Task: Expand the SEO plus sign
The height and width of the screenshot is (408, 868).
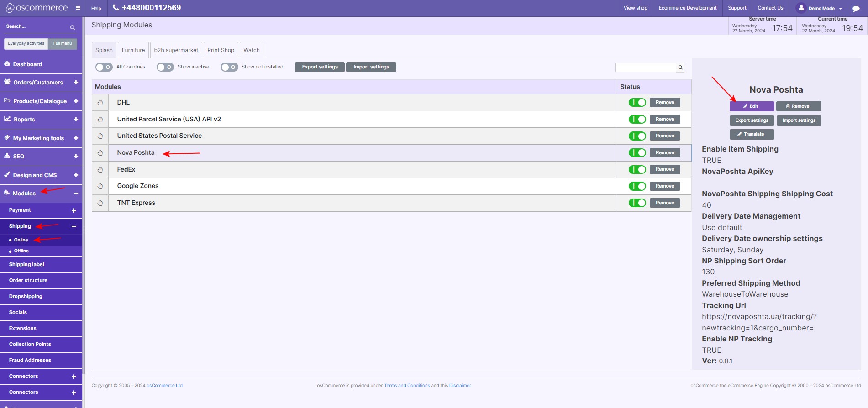Action: (x=76, y=156)
